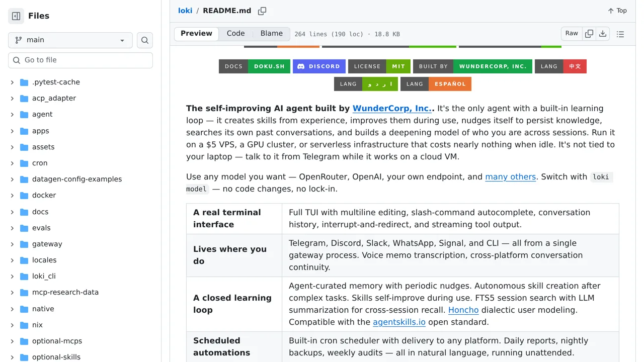This screenshot has width=644, height=362.
Task: Copy the README.md file path
Action: 262,11
